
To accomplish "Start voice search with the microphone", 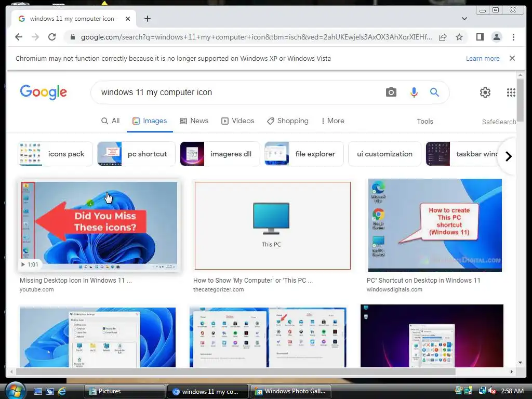I will (414, 92).
